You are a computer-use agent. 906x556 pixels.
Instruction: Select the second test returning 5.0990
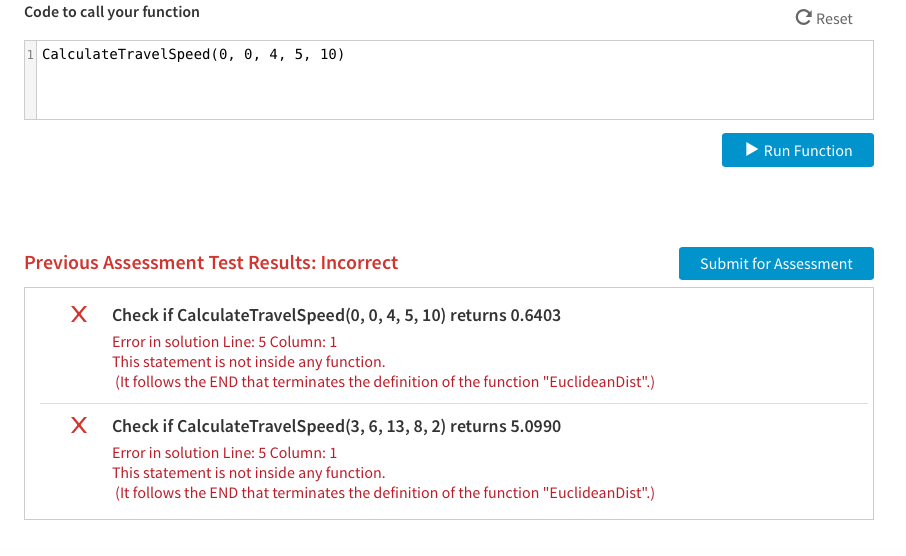[x=336, y=427]
